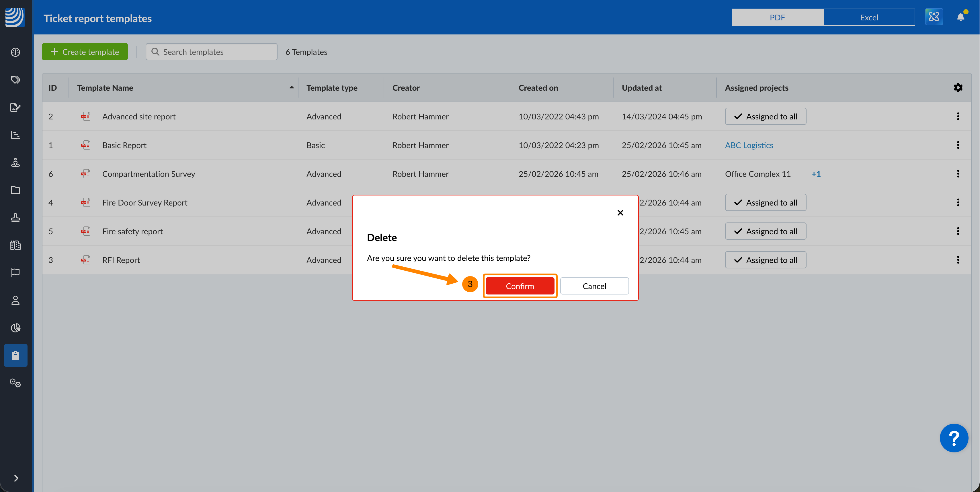
Task: Open the folder icon in sidebar
Action: pos(15,190)
